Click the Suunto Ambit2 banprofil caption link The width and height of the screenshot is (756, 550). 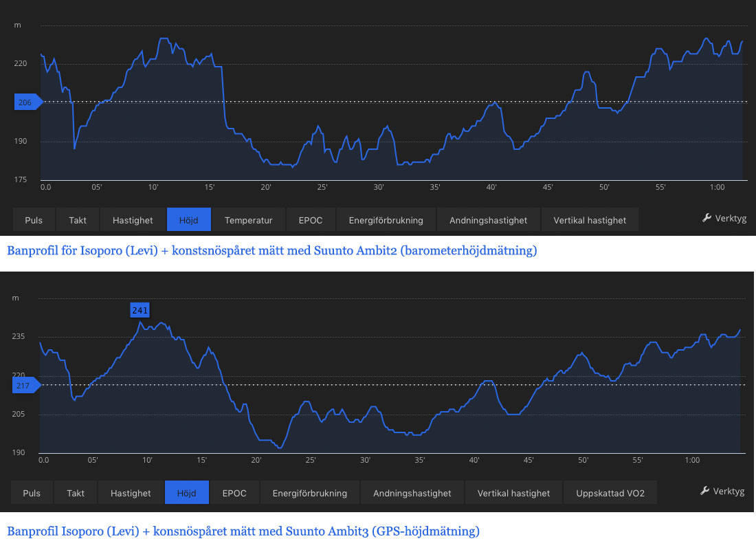point(271,251)
